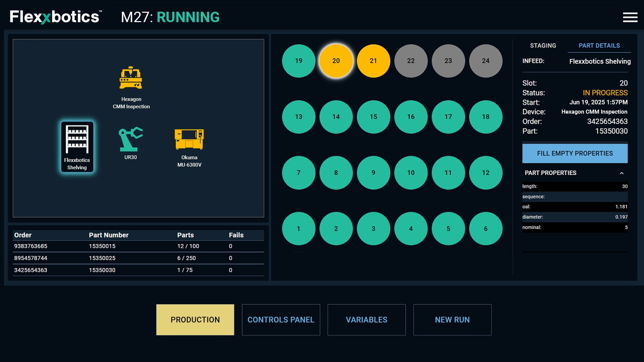The width and height of the screenshot is (644, 362).
Task: Open the Part Details tab
Action: [x=599, y=46]
